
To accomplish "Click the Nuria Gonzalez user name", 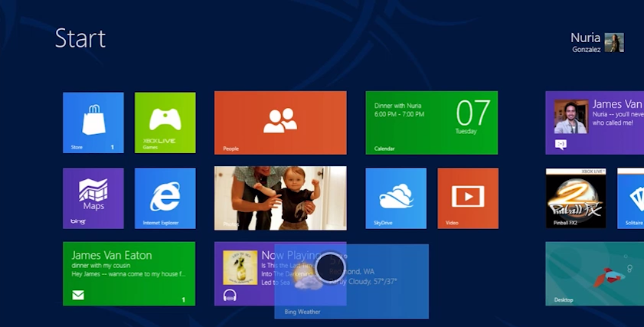I will 586,43.
